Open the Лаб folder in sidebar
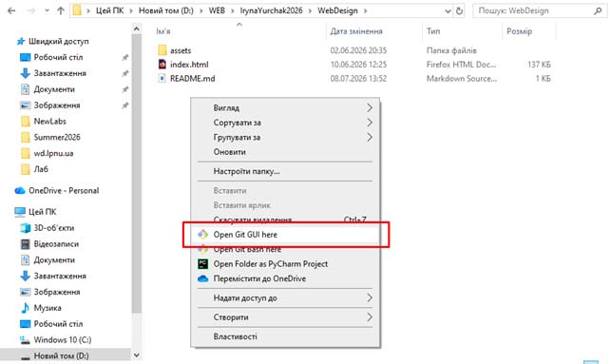 click(41, 169)
